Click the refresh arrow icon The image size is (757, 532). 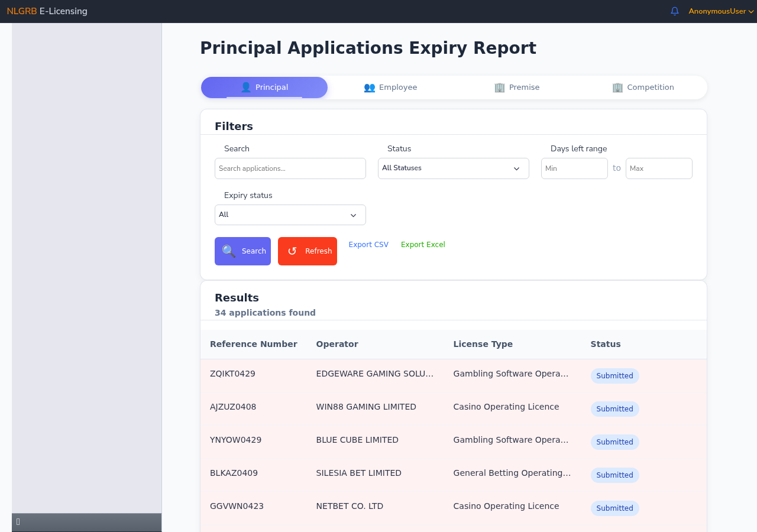[x=292, y=251]
